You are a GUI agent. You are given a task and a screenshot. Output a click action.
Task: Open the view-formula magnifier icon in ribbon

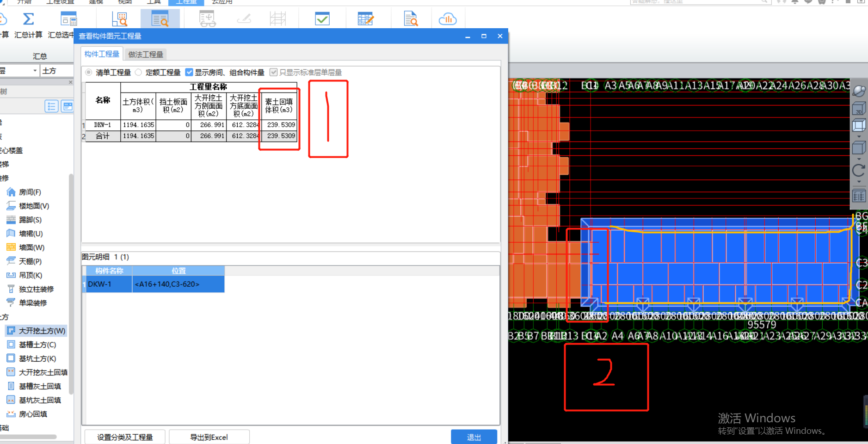119,19
